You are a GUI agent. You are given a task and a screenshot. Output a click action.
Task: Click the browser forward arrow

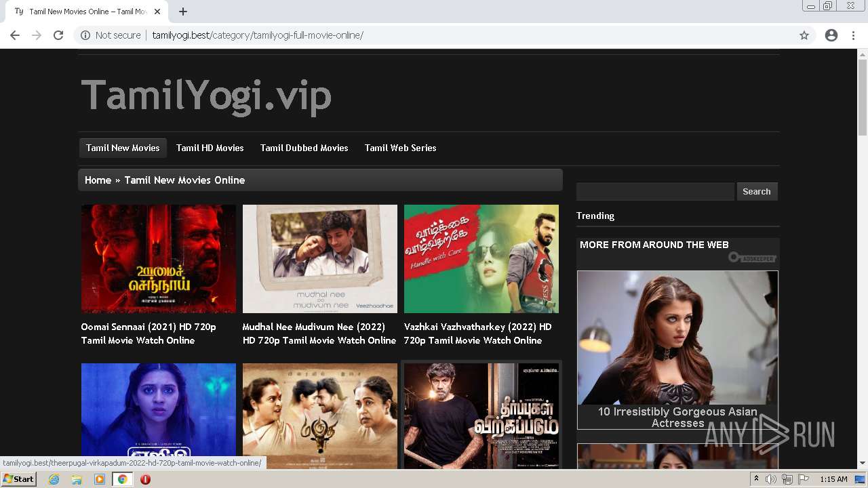pos(37,35)
